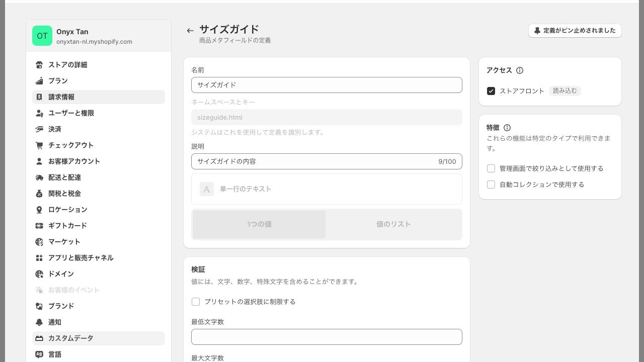Click the languages icon

[39, 354]
